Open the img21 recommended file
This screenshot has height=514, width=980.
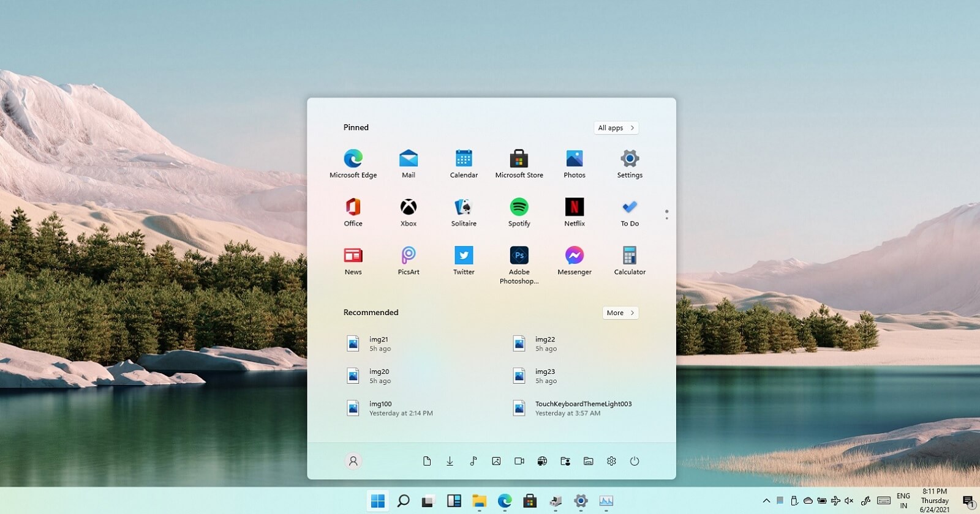pyautogui.click(x=379, y=344)
